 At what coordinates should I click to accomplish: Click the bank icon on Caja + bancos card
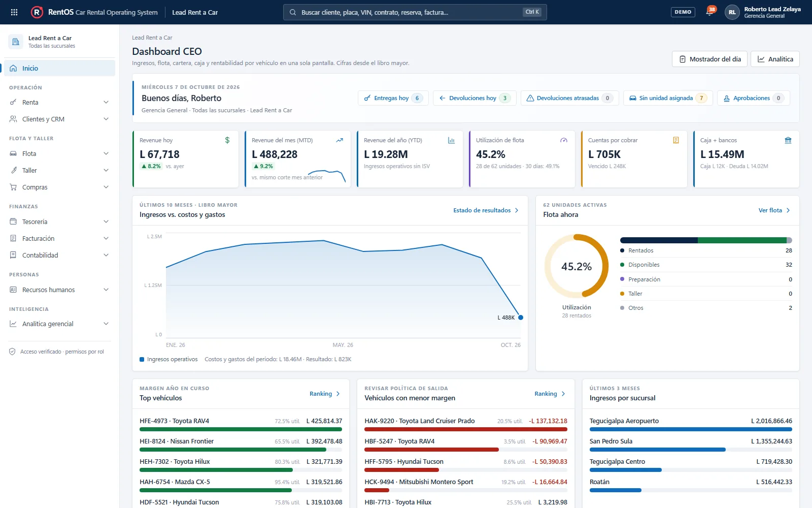788,140
